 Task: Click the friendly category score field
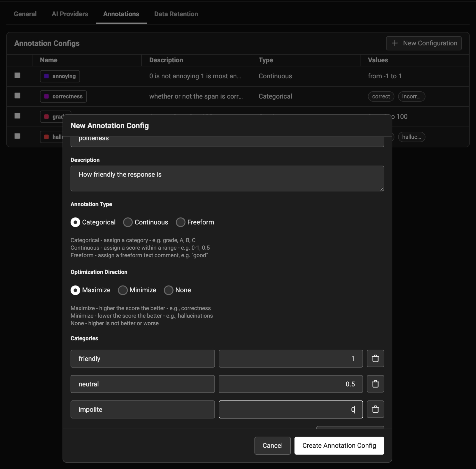[x=290, y=358]
